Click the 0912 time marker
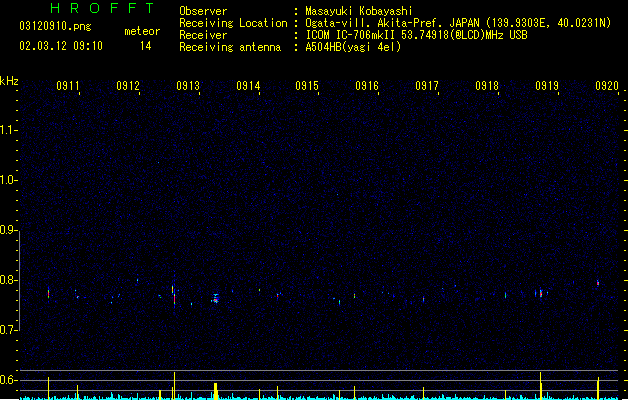Viewport: 629px width, 400px height. point(128,86)
